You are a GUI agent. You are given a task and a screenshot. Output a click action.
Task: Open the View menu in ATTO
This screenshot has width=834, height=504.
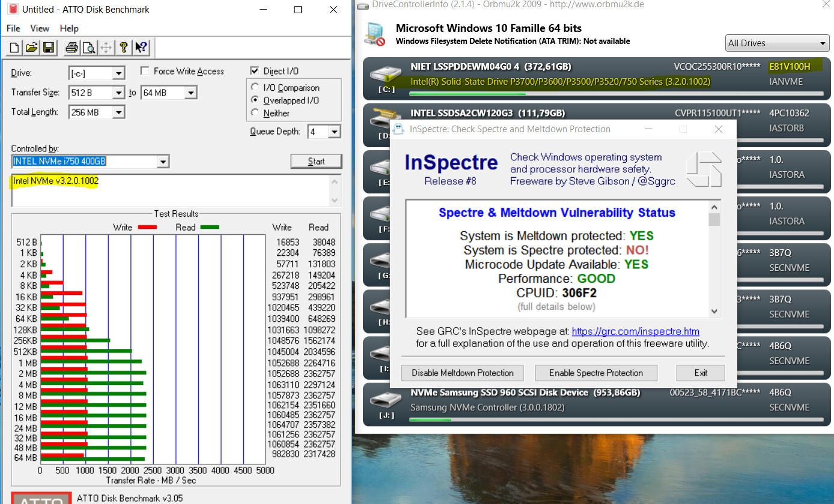40,28
